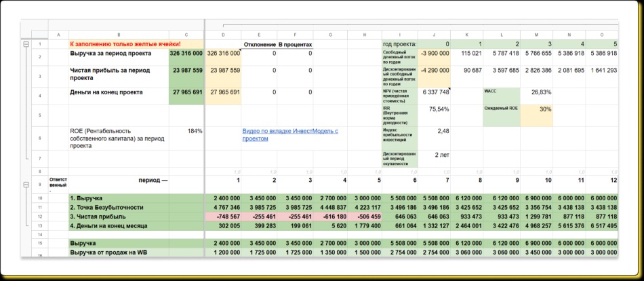Image resolution: width=644 pixels, height=281 pixels.
Task: Click the green cell with 326 316 000
Action: click(186, 53)
